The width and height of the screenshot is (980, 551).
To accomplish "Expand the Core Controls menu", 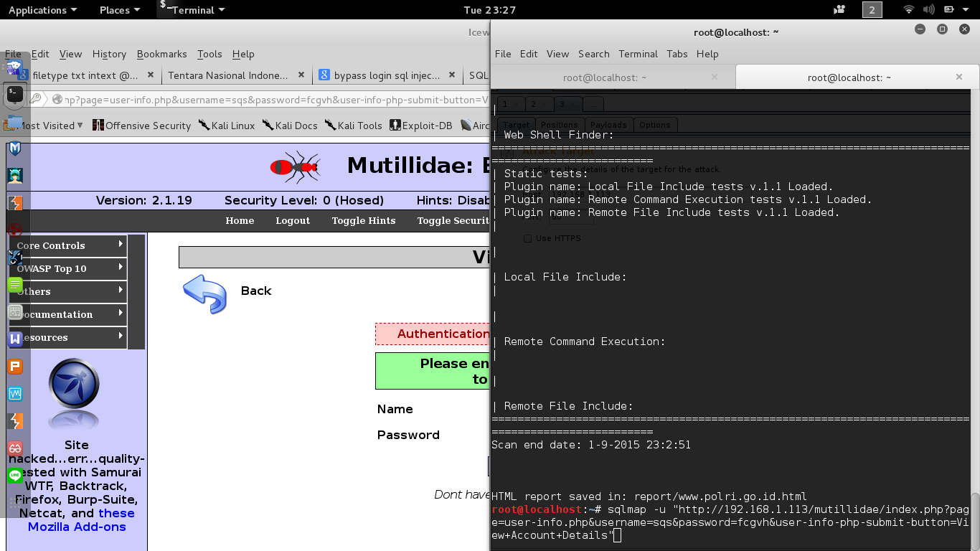I will coord(69,245).
